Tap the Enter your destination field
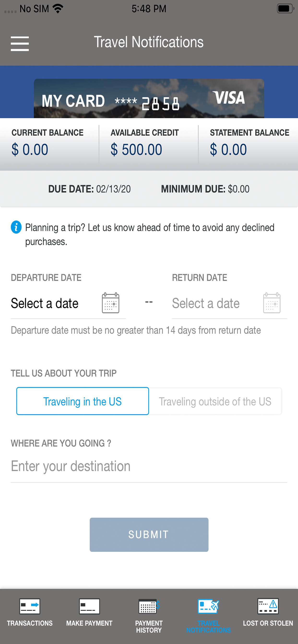This screenshot has height=644, width=298. coord(149,466)
